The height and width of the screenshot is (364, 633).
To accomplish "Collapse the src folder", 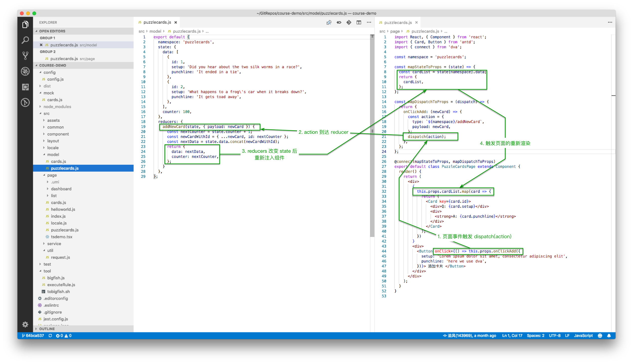I will 47,113.
